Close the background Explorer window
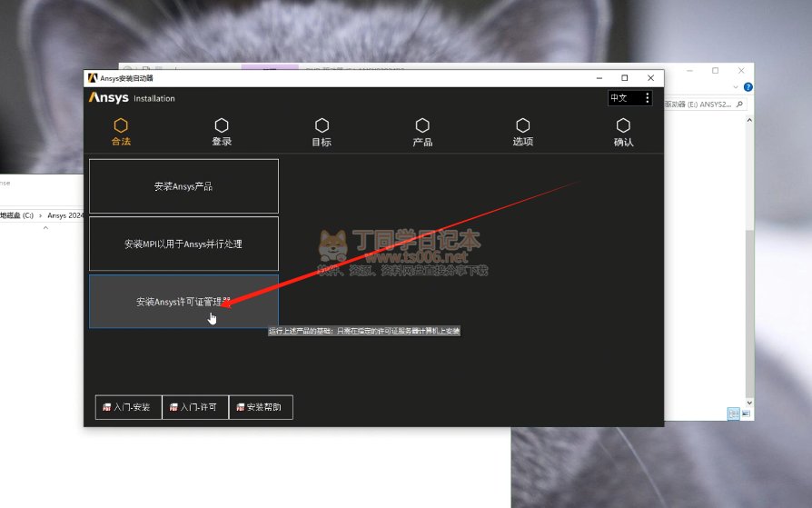The image size is (812, 508). tap(741, 71)
